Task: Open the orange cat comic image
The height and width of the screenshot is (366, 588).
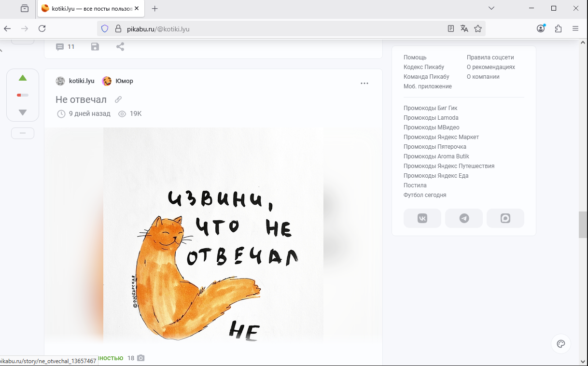Action: click(213, 236)
